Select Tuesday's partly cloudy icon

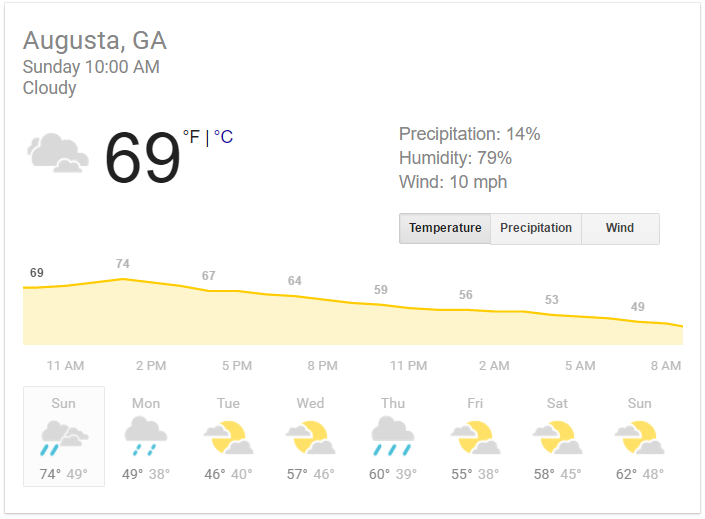pos(228,437)
